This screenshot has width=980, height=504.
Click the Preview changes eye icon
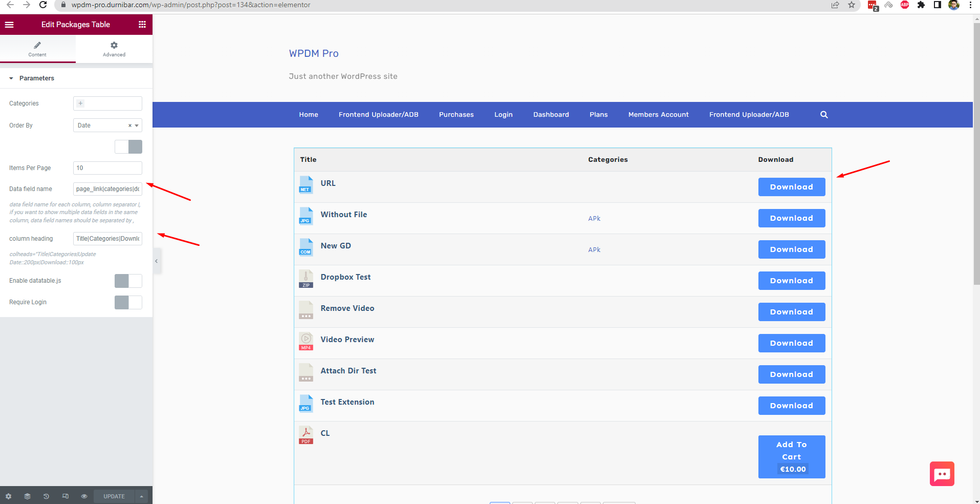pyautogui.click(x=84, y=496)
